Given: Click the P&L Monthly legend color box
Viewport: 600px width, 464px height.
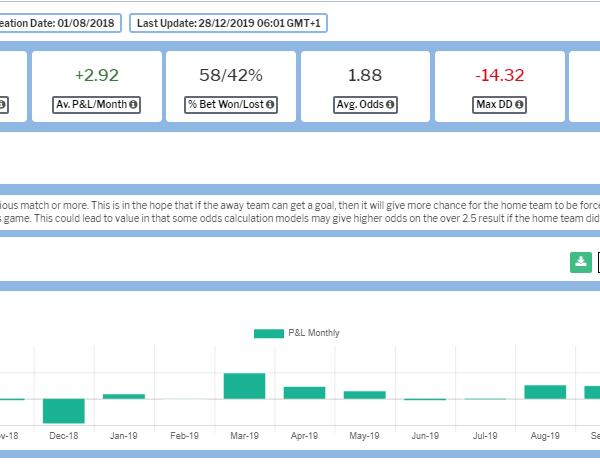Looking at the screenshot, I should 268,333.
